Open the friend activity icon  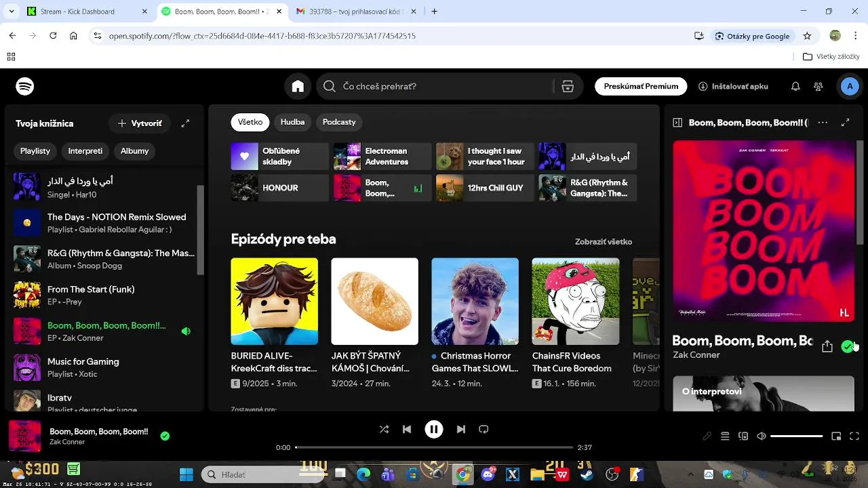tap(818, 86)
